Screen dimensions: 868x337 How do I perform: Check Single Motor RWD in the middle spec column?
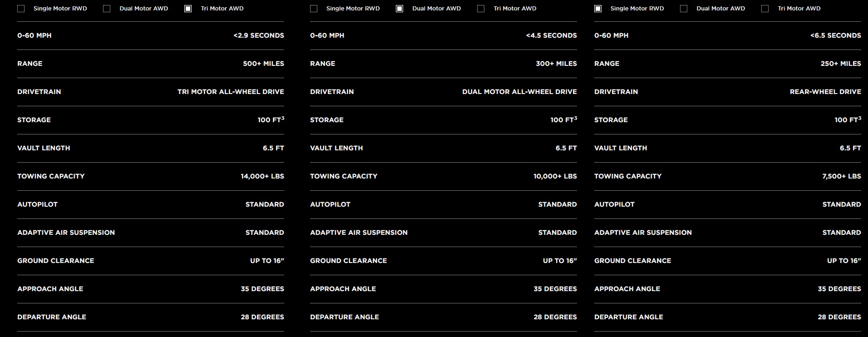tap(314, 9)
